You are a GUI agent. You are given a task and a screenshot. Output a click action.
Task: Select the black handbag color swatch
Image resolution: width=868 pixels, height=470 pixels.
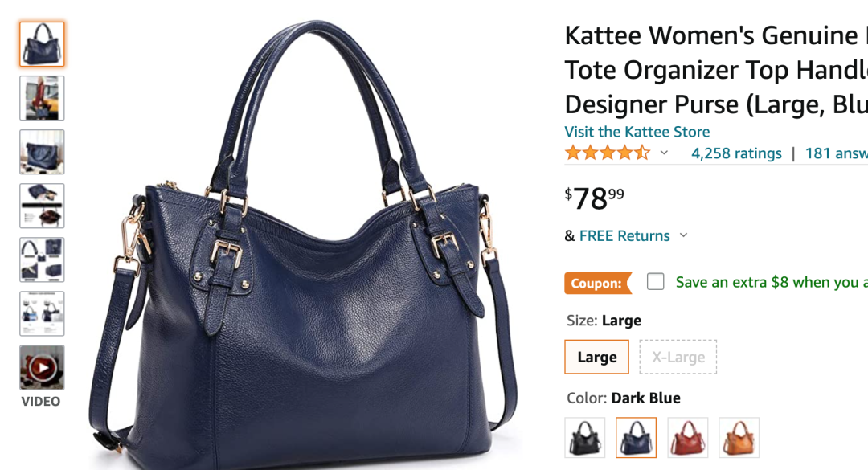point(585,438)
